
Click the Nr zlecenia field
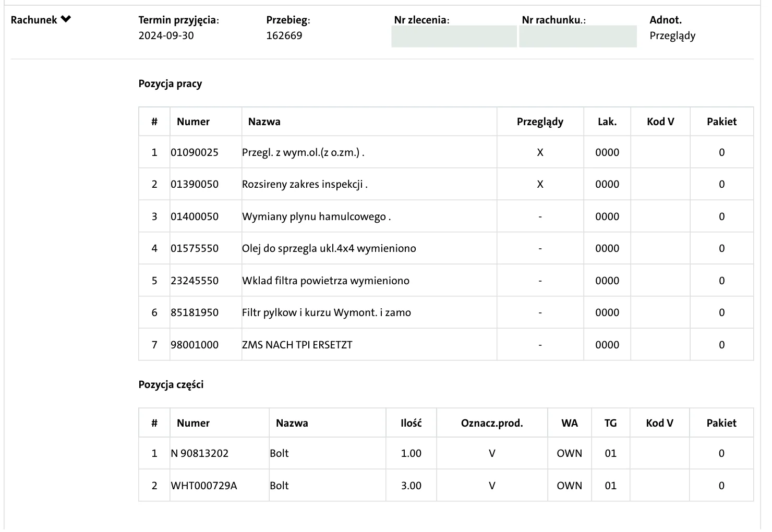454,36
